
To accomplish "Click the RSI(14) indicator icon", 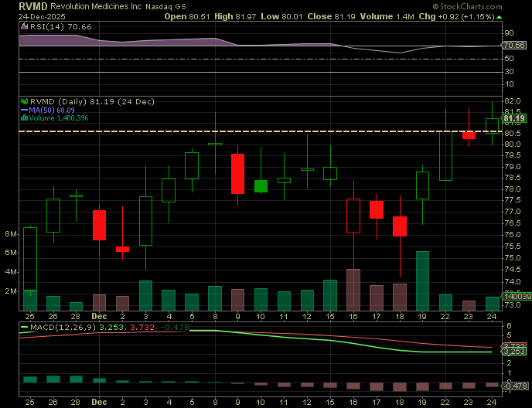I will click(24, 26).
